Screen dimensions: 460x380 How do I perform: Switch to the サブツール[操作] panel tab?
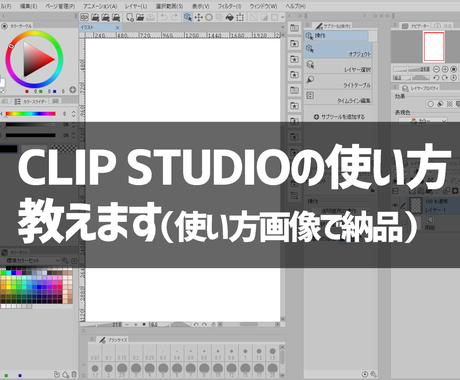(332, 25)
